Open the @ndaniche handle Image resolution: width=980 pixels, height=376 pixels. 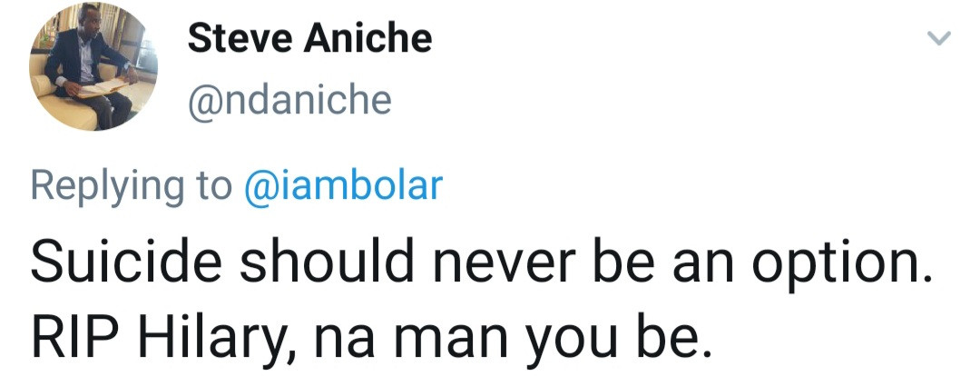click(289, 101)
